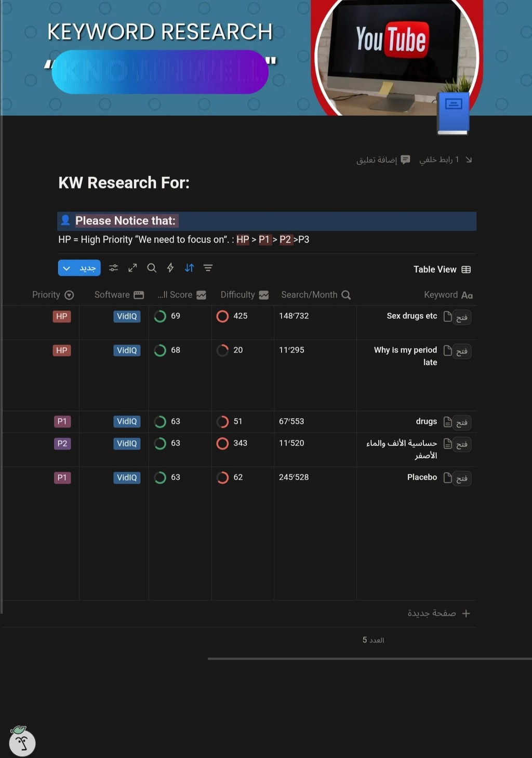Click the arrow icon beside backlink
This screenshot has height=758, width=532.
(469, 159)
